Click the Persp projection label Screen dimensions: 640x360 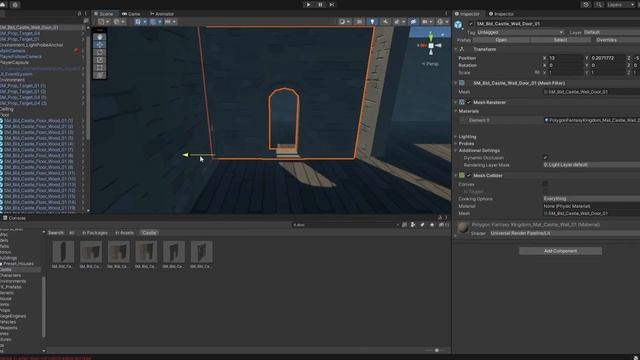(430, 64)
